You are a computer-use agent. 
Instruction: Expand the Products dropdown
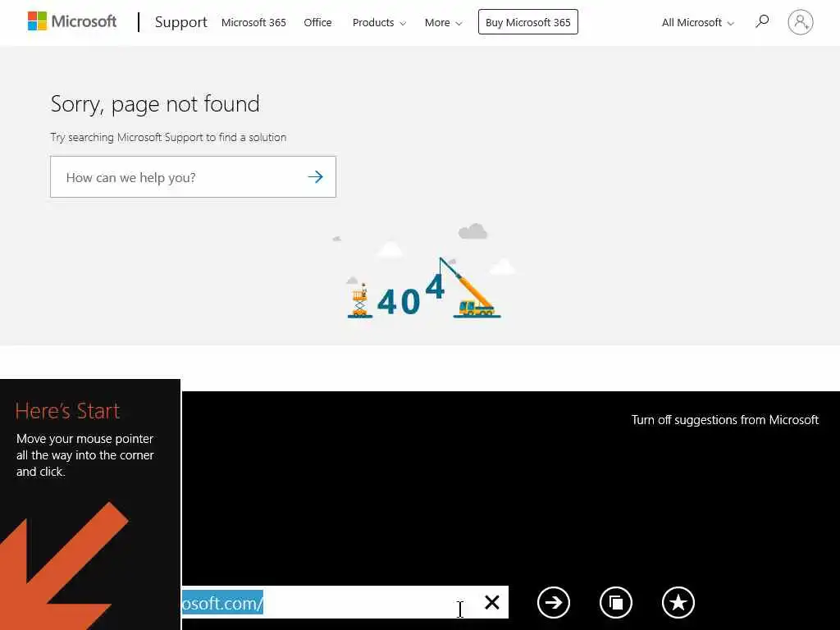tap(379, 22)
